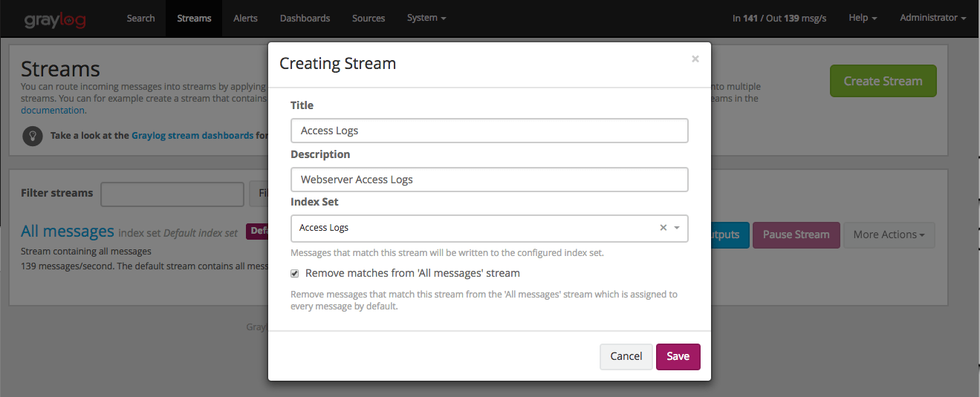Click the In/Out msg/s throughput indicator
Viewport: 980px width, 397px height.
[779, 19]
